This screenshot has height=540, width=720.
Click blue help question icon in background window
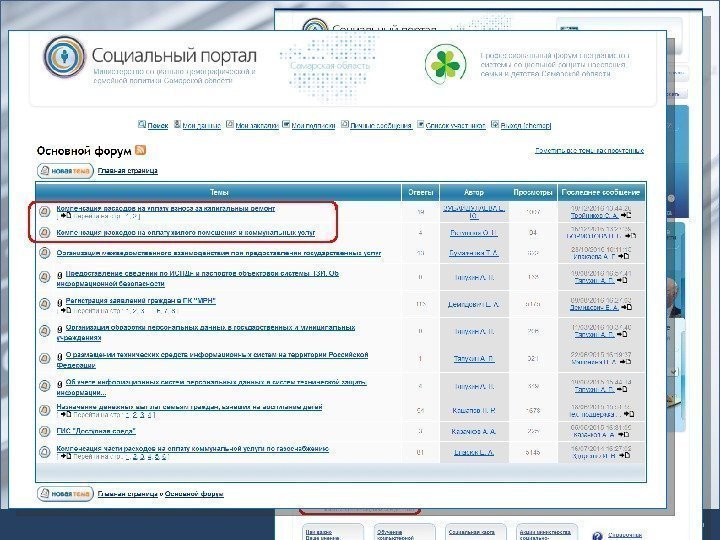pyautogui.click(x=597, y=535)
